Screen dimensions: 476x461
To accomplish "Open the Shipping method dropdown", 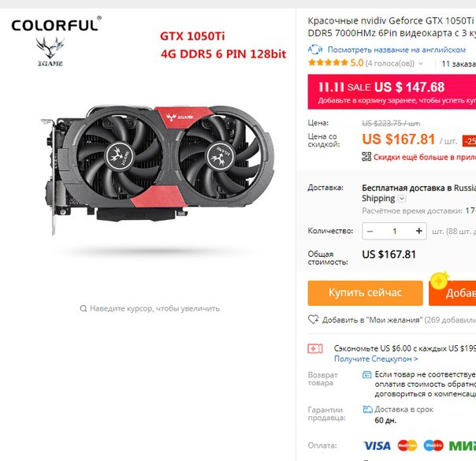I will click(402, 199).
